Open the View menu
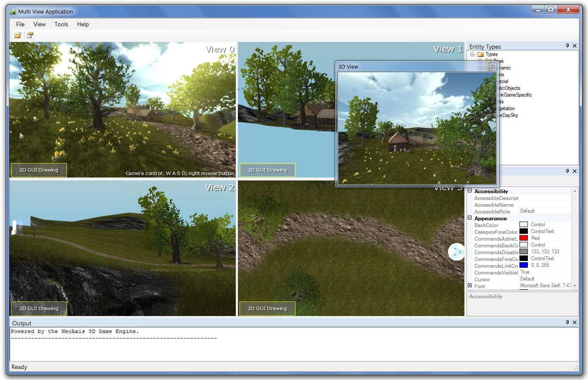Viewport: 588px width, 380px height. [x=39, y=24]
